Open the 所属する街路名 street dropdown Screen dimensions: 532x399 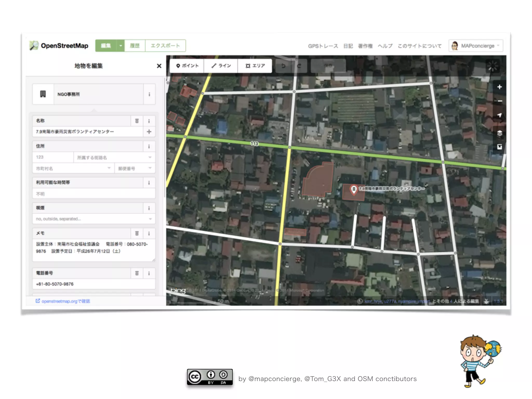point(115,157)
